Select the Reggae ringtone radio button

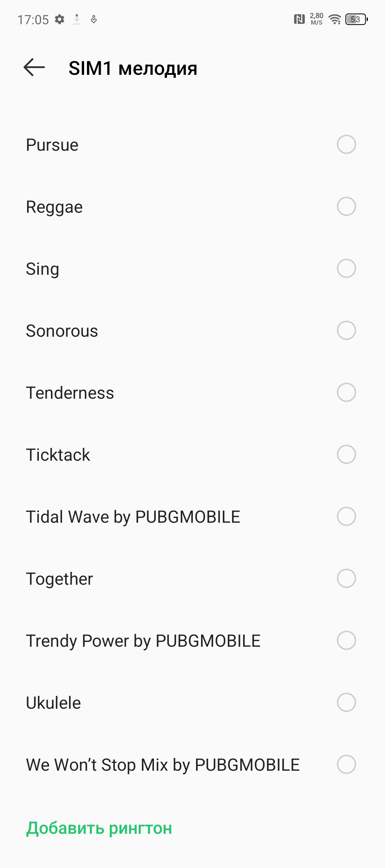pyautogui.click(x=346, y=206)
